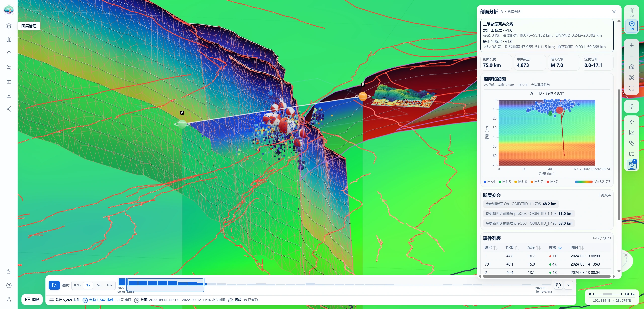Switch to 3D view mode
This screenshot has height=309, width=644.
pyautogui.click(x=632, y=26)
